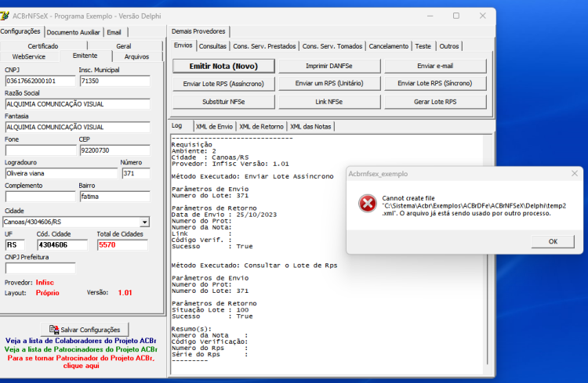Click the empty Complemento field
Screen dimensions: 588x383
[40, 197]
